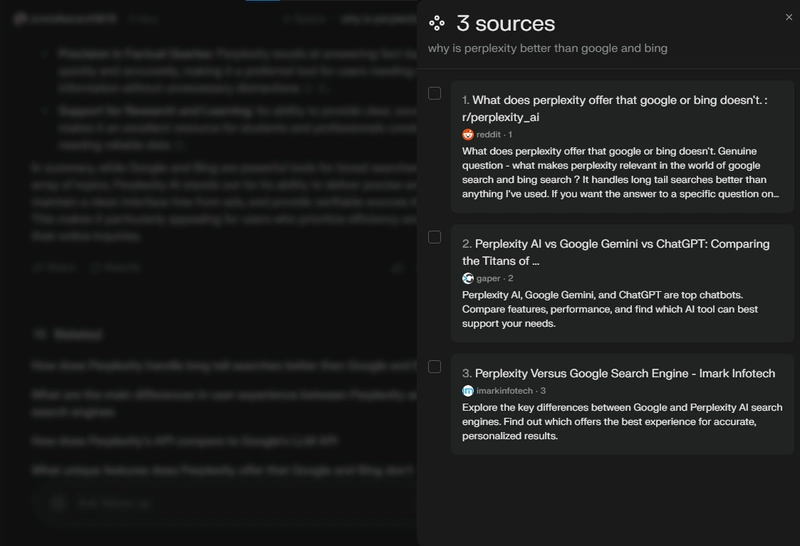Click the 'Perplexity AI, Google Gemini' description text

[x=610, y=309]
